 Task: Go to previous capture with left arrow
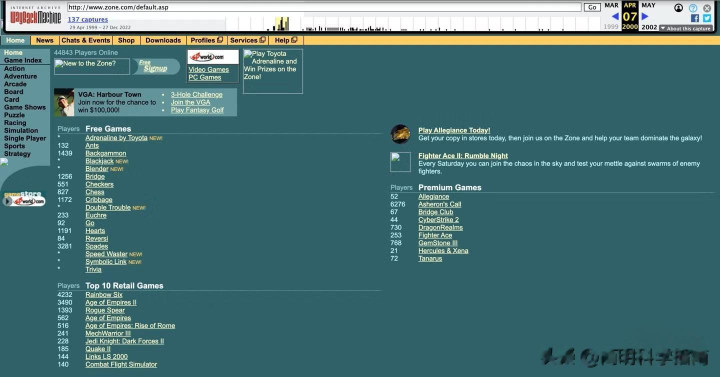(x=615, y=17)
